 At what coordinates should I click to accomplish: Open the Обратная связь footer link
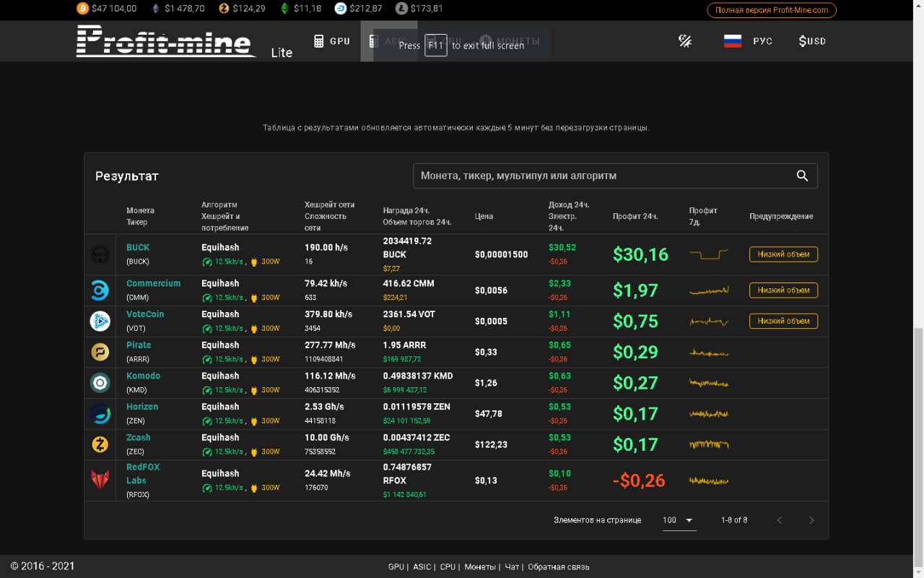[559, 567]
